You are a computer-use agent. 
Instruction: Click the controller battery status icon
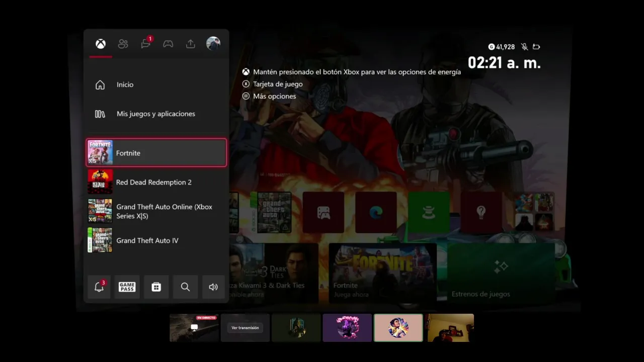click(x=536, y=47)
